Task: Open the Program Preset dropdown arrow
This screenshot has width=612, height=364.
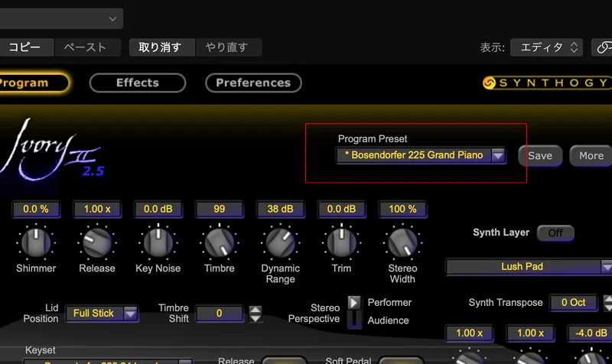Action: 498,155
